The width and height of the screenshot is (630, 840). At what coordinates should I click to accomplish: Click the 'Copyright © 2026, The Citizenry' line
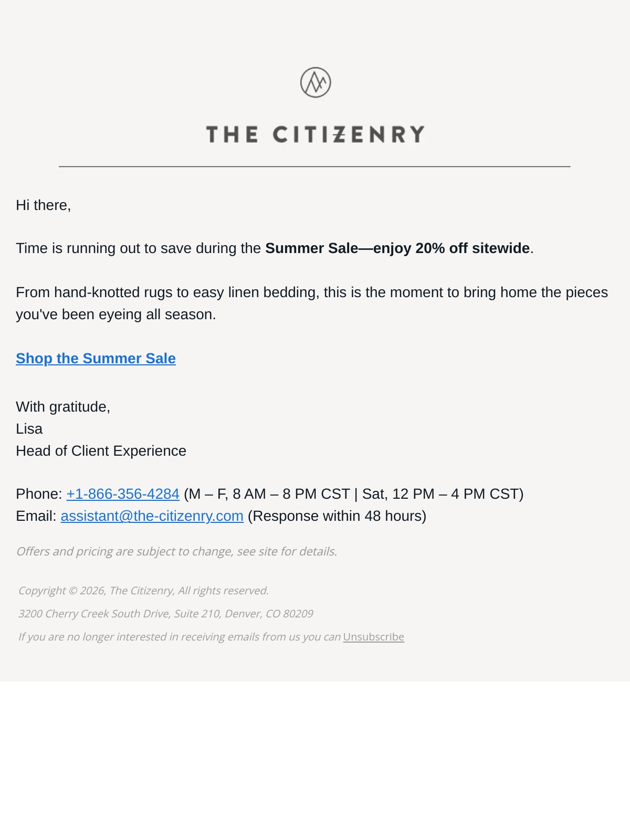pyautogui.click(x=143, y=591)
